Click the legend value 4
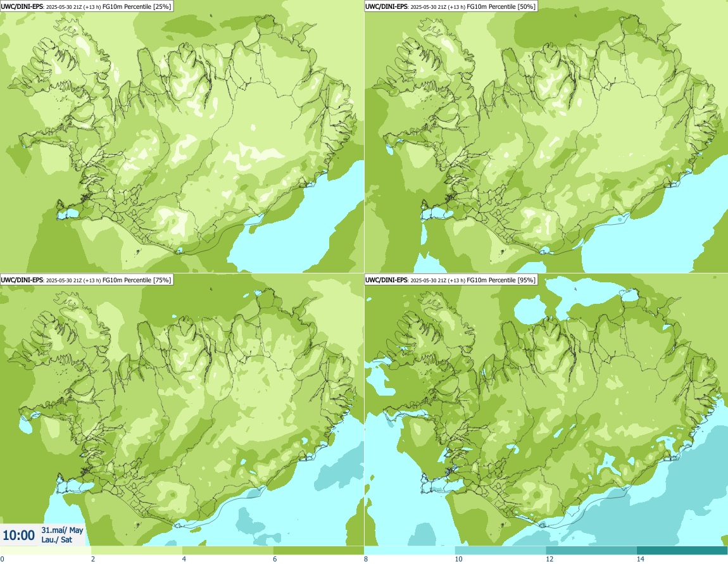The image size is (728, 564). click(184, 559)
